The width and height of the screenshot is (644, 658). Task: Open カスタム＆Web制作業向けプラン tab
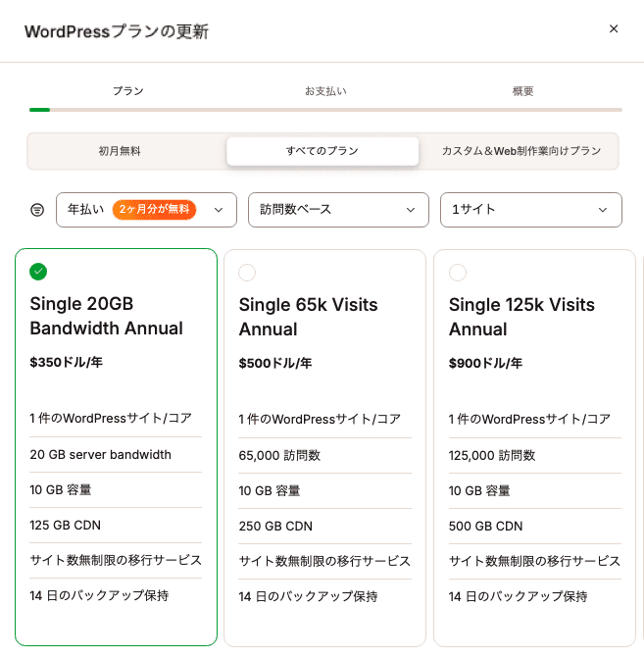pos(520,151)
